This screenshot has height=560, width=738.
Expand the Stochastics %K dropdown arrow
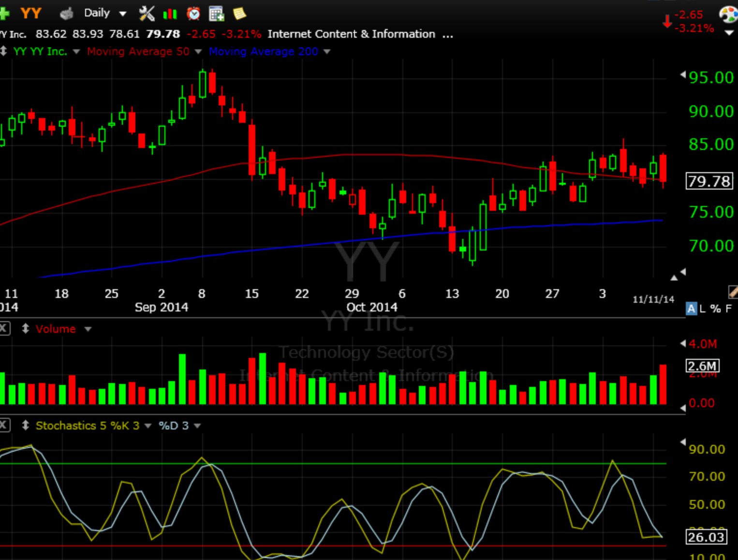148,426
